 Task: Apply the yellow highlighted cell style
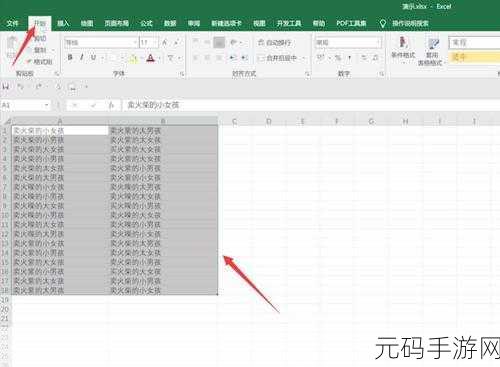474,57
